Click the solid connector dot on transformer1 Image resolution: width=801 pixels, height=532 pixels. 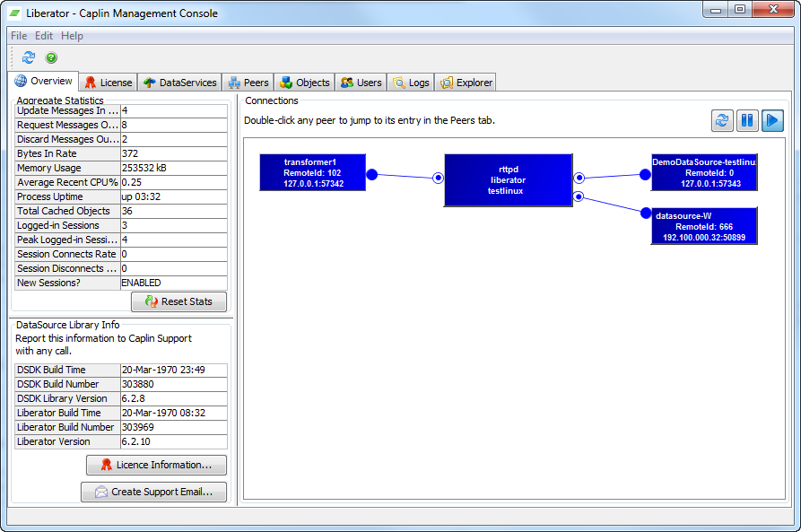pyautogui.click(x=372, y=175)
